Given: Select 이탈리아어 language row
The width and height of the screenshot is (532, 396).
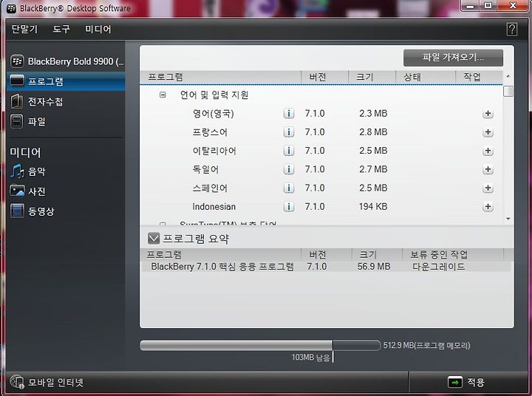Looking at the screenshot, I should 321,151.
